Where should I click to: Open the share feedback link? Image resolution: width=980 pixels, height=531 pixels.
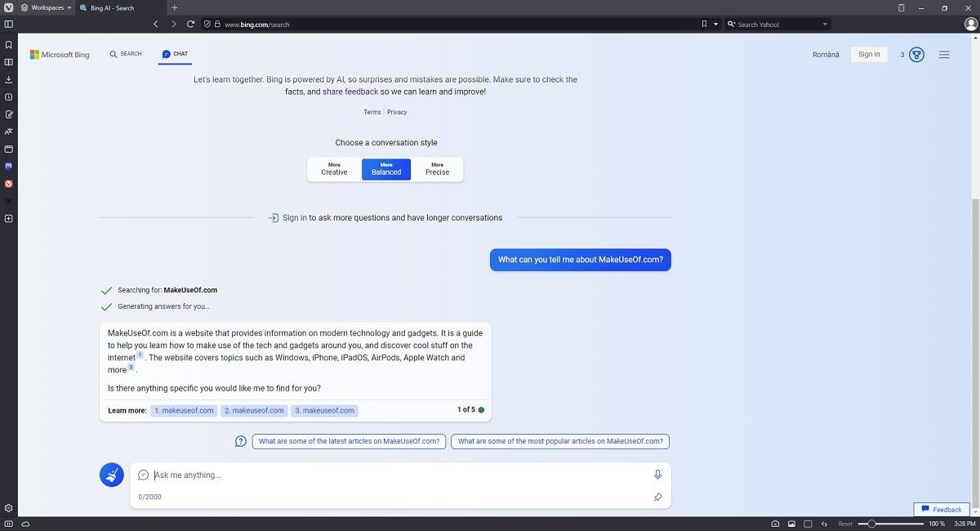(x=350, y=91)
